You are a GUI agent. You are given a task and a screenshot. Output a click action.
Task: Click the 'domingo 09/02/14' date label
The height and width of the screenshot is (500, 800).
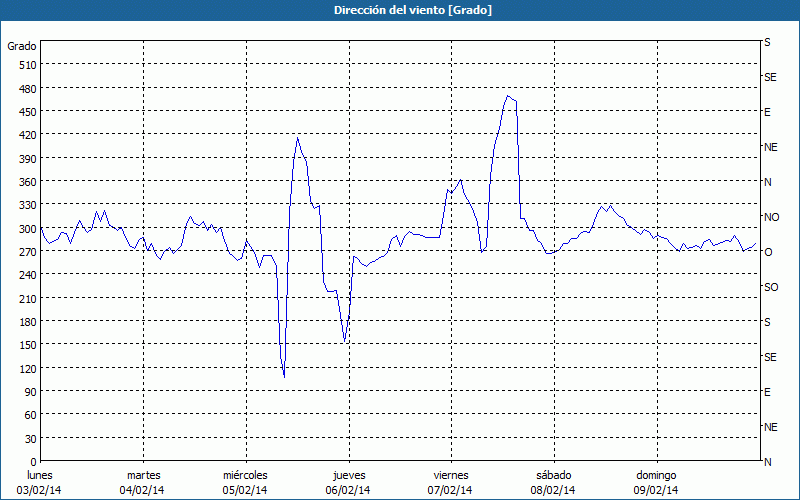[656, 482]
